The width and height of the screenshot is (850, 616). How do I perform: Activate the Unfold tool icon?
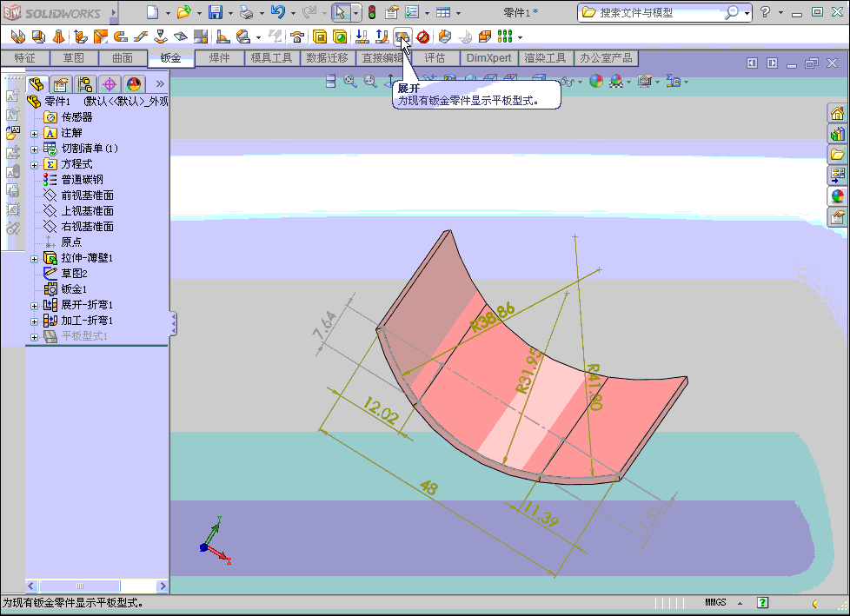click(x=362, y=36)
